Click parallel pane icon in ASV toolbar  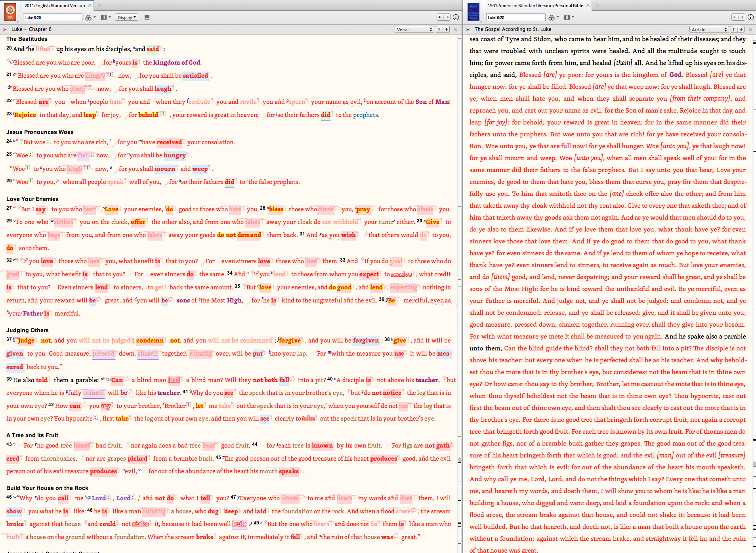[567, 17]
